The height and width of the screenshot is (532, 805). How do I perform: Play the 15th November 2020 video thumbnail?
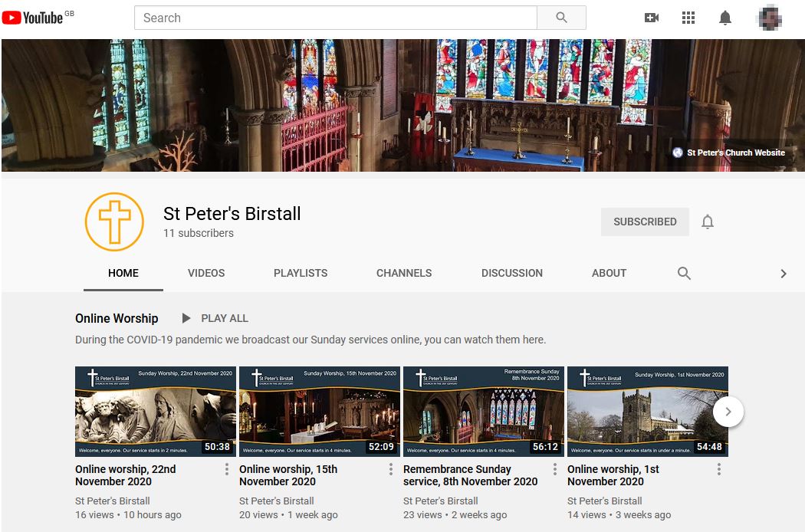320,412
